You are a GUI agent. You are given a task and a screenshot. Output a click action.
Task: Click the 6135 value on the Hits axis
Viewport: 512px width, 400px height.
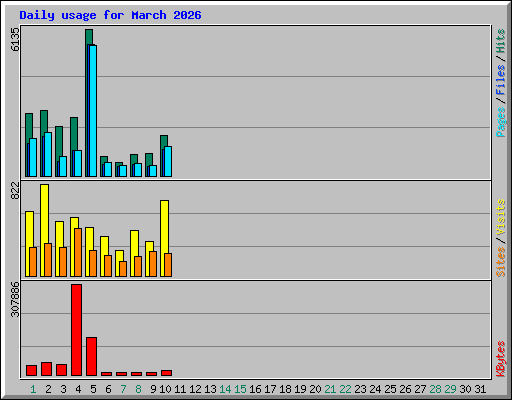point(15,39)
